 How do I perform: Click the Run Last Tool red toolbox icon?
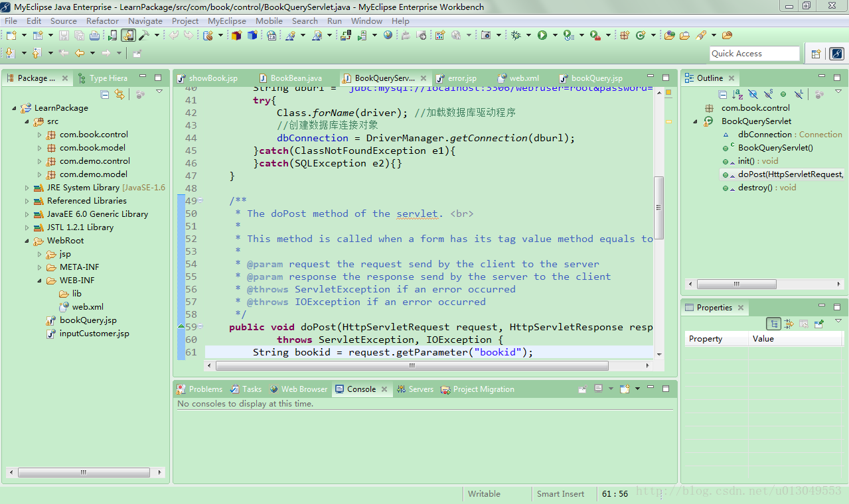(x=597, y=35)
